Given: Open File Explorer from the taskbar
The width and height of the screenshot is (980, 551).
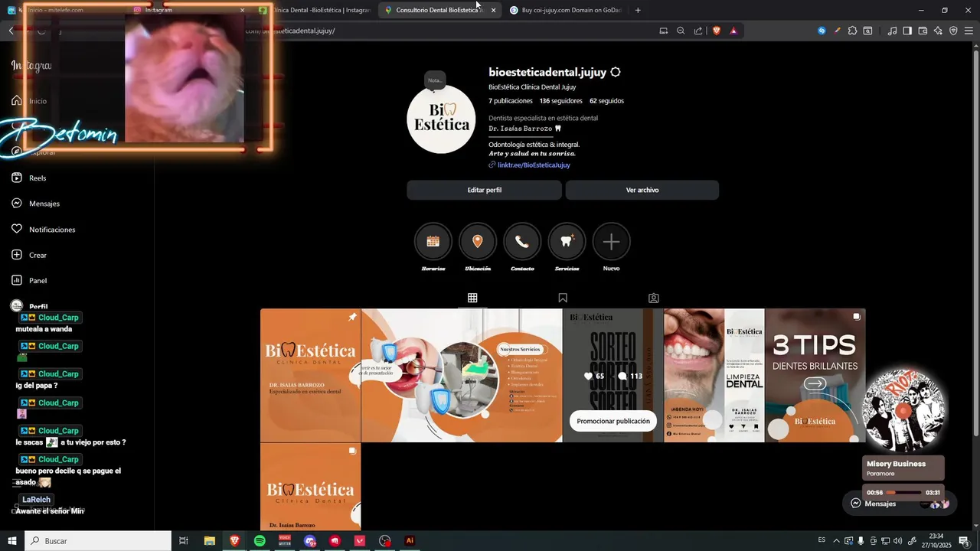Looking at the screenshot, I should 209,540.
